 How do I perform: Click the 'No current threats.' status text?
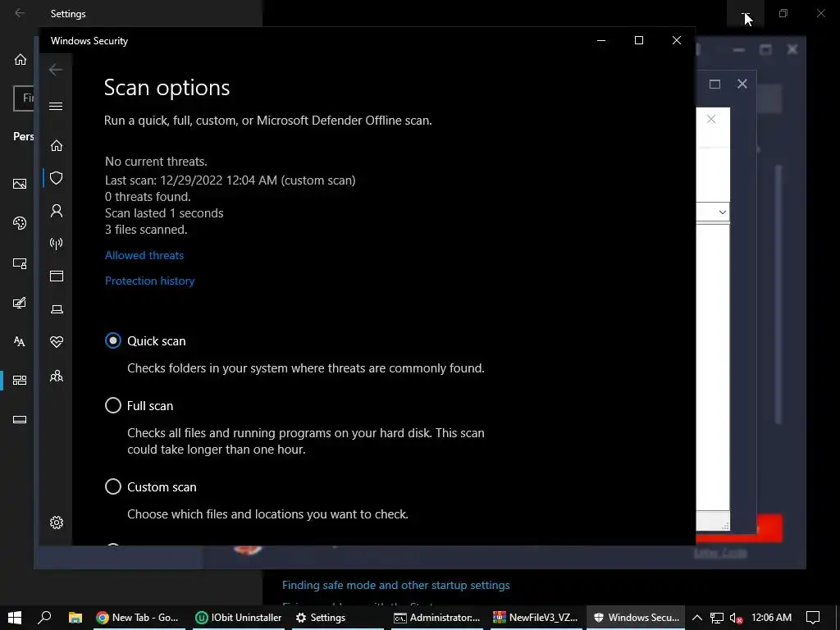tap(156, 162)
